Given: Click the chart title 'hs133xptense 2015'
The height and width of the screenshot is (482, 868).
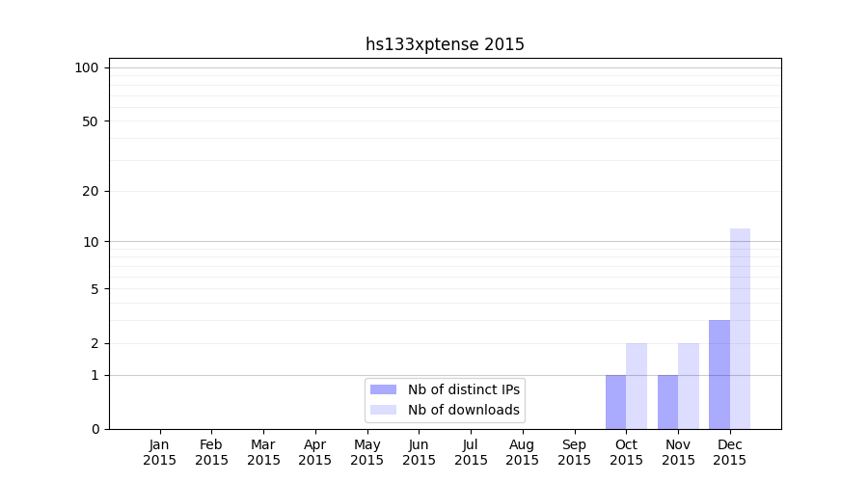Looking at the screenshot, I should [x=445, y=44].
